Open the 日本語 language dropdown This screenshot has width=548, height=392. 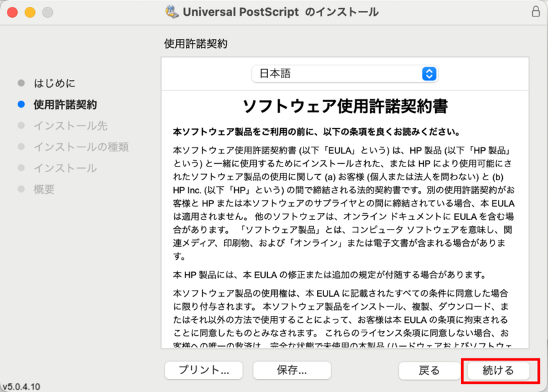(x=345, y=74)
